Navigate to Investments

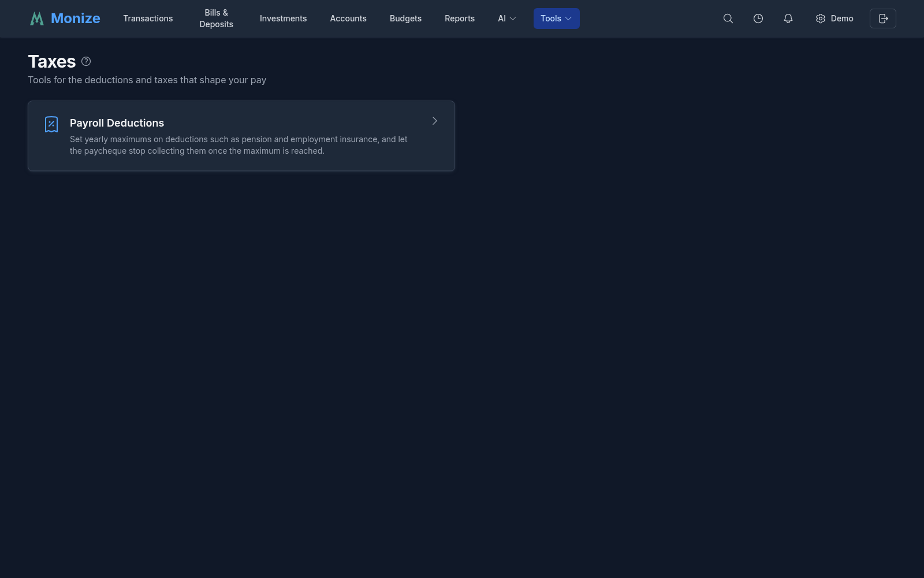pyautogui.click(x=284, y=18)
